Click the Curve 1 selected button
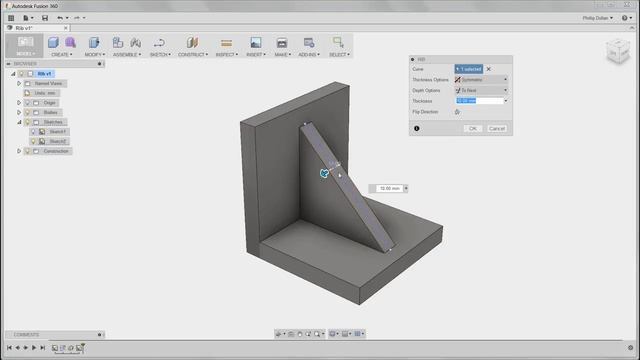The width and height of the screenshot is (640, 360). 469,69
